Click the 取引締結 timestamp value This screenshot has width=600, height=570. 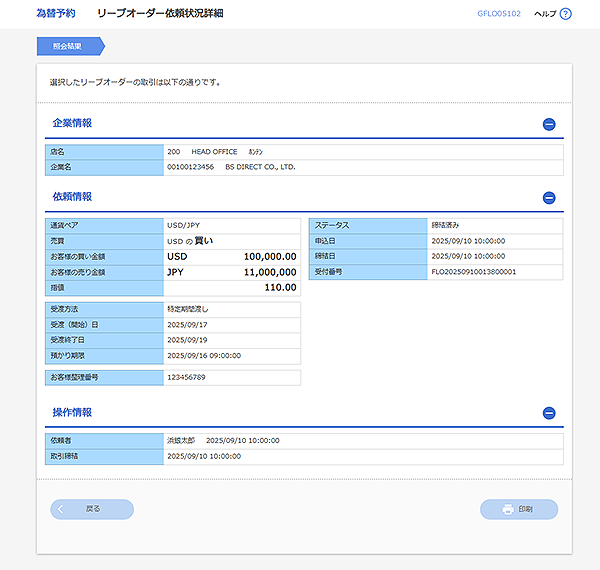204,456
